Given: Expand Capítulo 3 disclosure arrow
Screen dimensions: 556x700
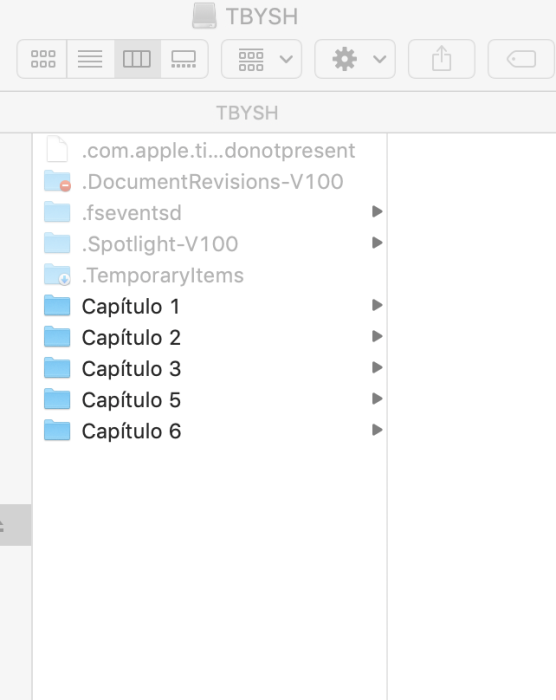Looking at the screenshot, I should [x=377, y=367].
